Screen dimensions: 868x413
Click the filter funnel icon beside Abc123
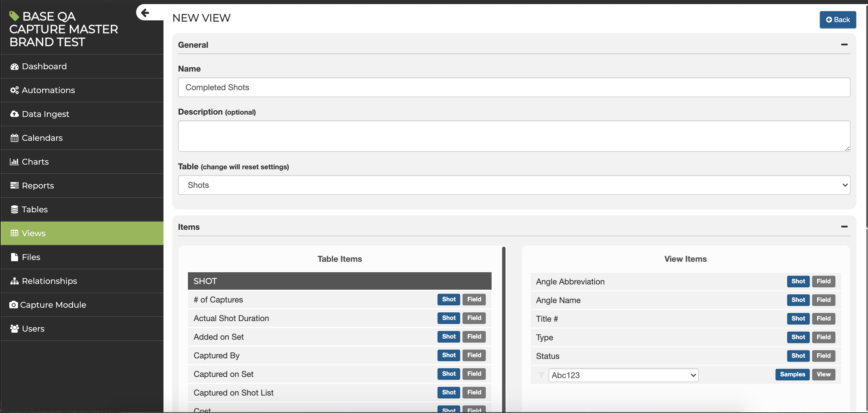(x=541, y=375)
